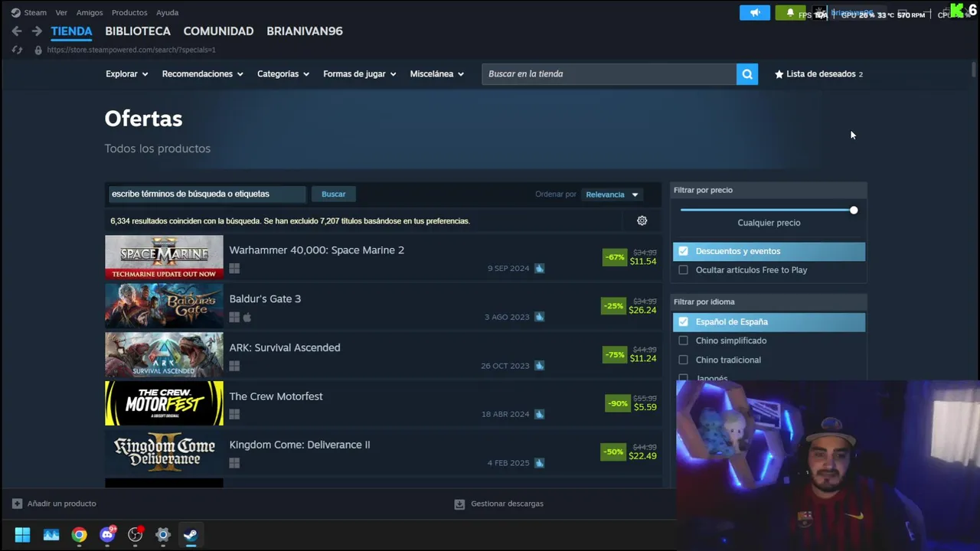The image size is (980, 551).
Task: Switch to the BIBLIOTECA tab
Action: tap(138, 31)
